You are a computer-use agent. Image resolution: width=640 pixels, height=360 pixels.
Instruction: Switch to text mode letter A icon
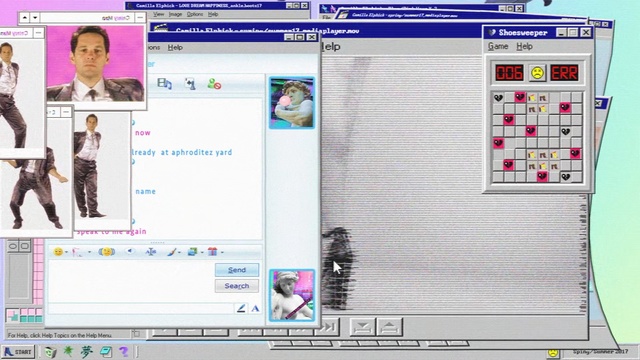point(255,308)
